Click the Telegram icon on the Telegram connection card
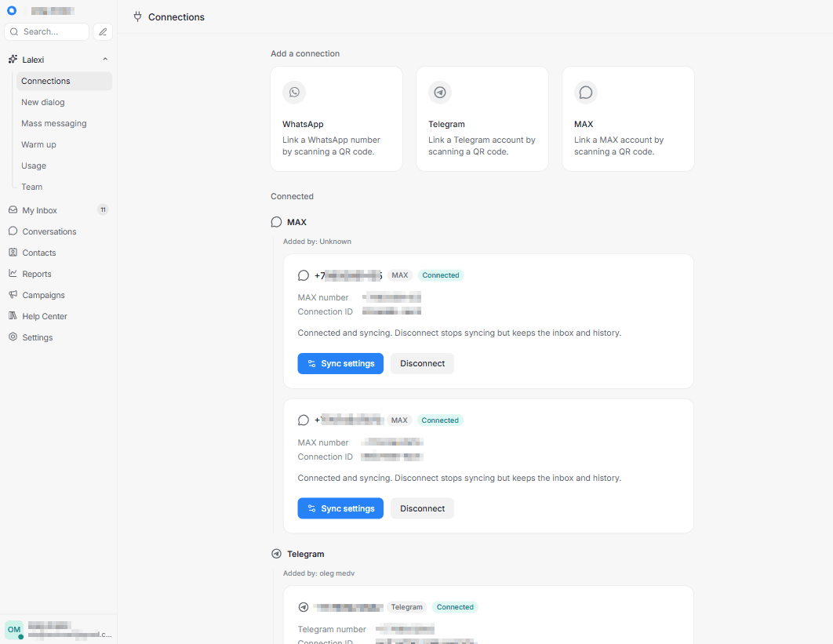Viewport: 833px width, 644px height. [x=304, y=607]
